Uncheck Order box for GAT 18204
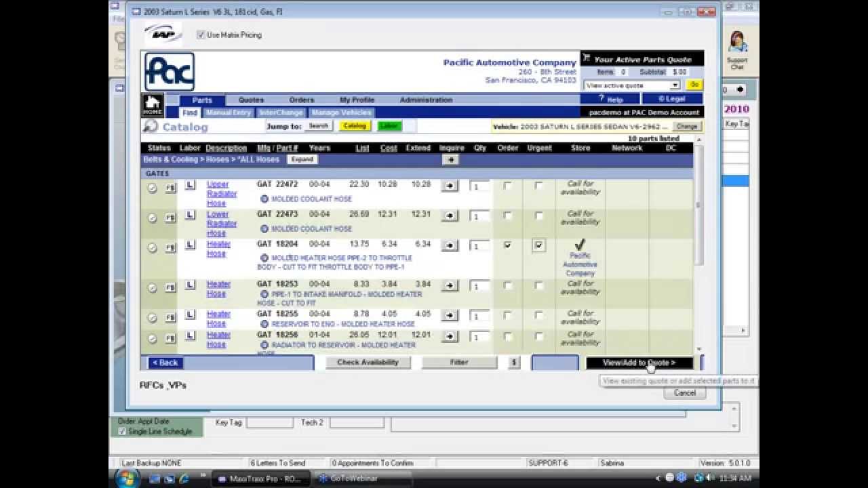This screenshot has width=868, height=488. [x=508, y=245]
